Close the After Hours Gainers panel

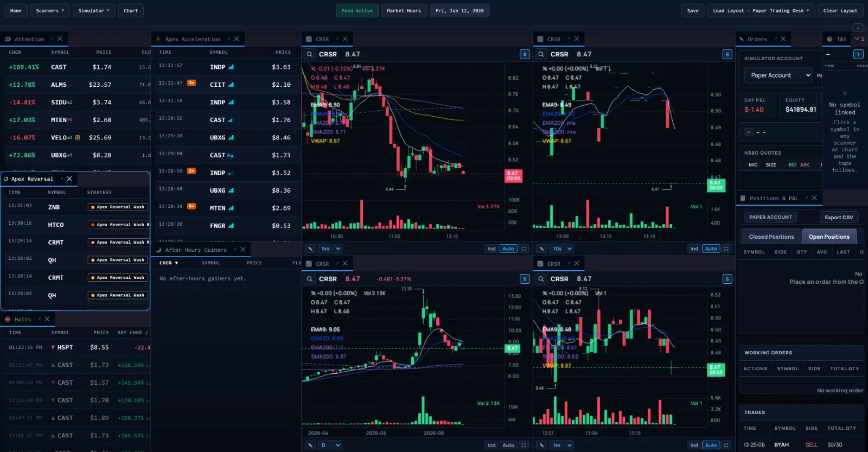[243, 250]
